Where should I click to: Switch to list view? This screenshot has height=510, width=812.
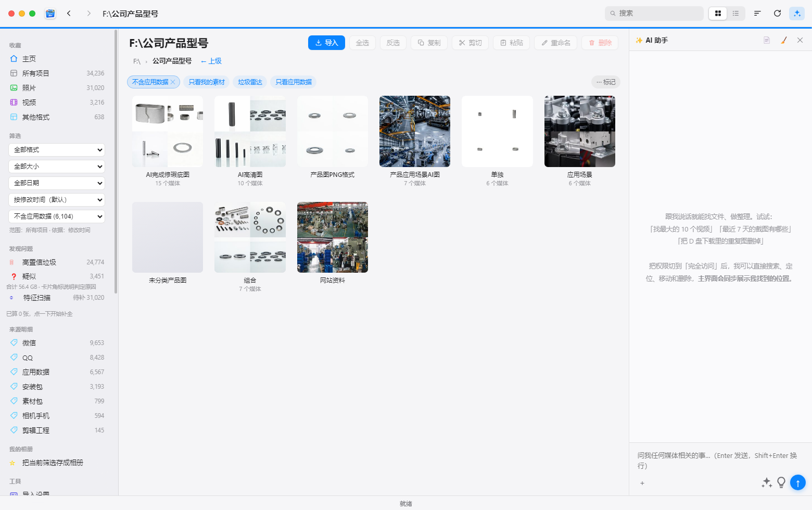tap(735, 14)
